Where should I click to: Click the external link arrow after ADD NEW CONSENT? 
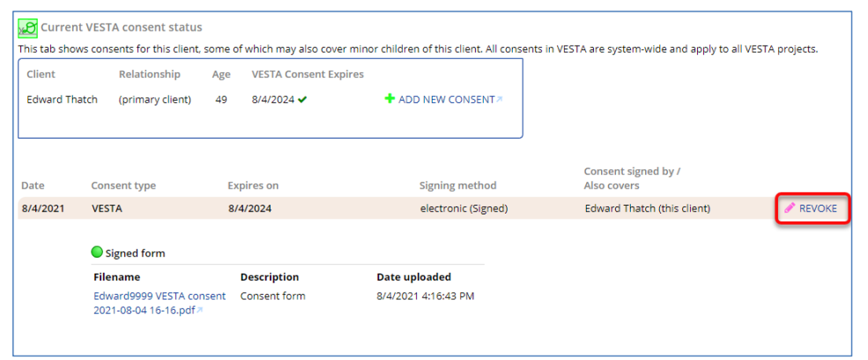tap(500, 100)
